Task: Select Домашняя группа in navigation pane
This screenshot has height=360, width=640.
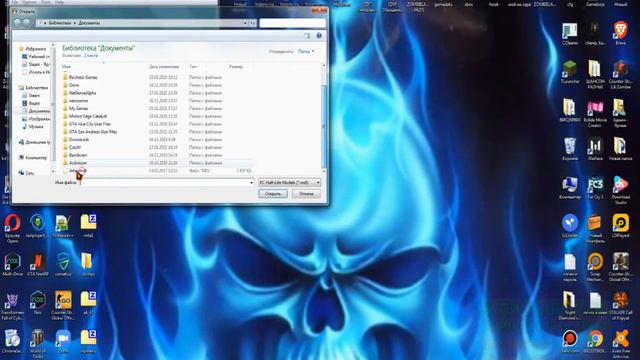Action: 35,142
